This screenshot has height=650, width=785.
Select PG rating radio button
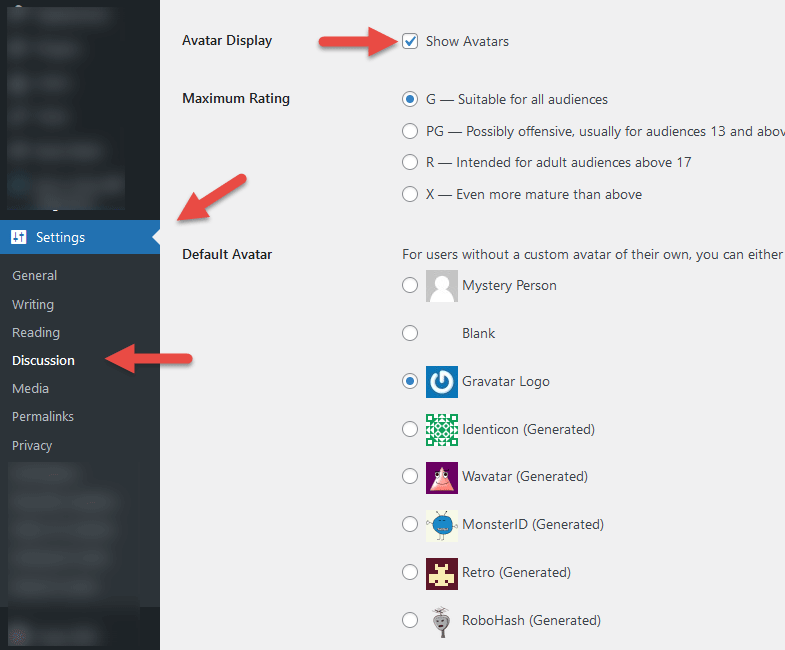pos(410,131)
